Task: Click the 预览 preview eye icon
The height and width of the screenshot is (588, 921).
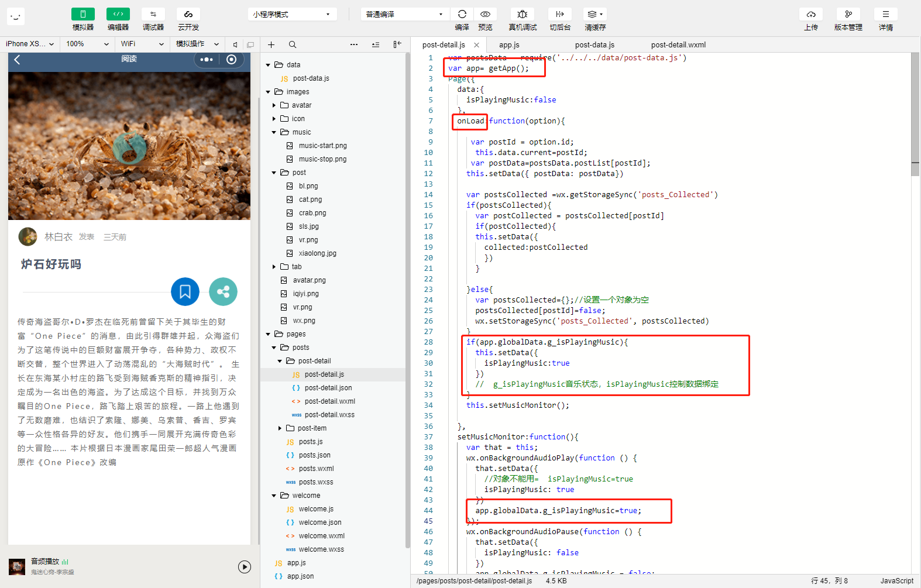Action: pyautogui.click(x=485, y=14)
